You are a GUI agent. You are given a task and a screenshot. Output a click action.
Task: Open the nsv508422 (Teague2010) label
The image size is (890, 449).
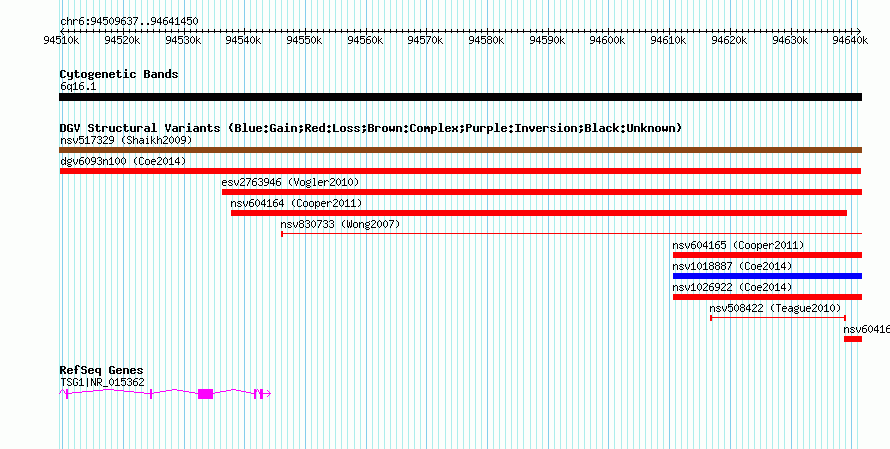coord(775,308)
